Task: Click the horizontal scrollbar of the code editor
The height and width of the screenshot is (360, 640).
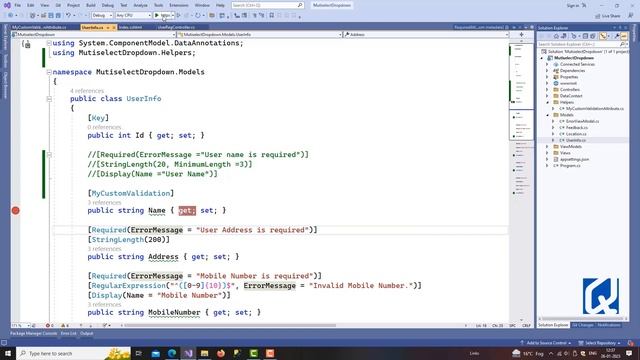Action: click(230, 325)
